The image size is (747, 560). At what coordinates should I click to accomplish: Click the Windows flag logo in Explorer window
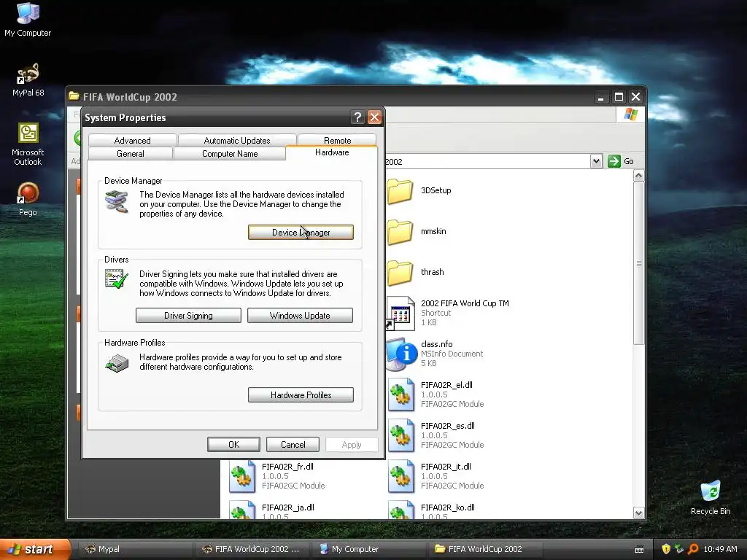tap(630, 114)
